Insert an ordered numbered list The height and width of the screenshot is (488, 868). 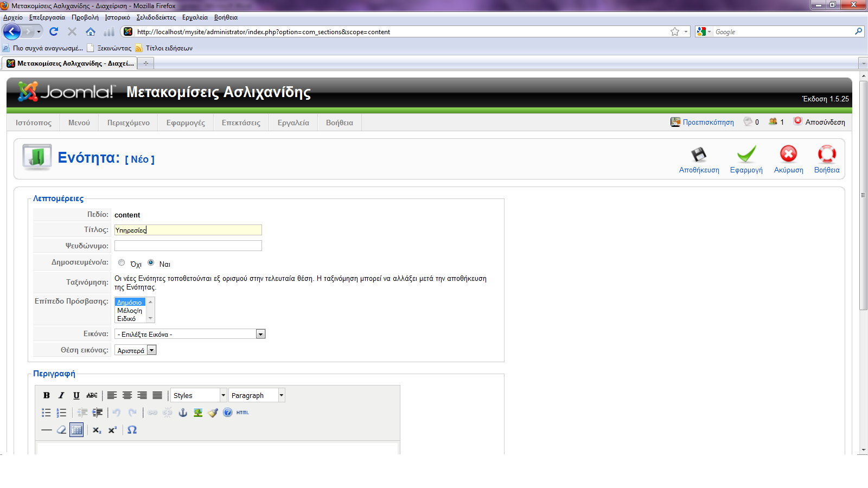pos(61,413)
